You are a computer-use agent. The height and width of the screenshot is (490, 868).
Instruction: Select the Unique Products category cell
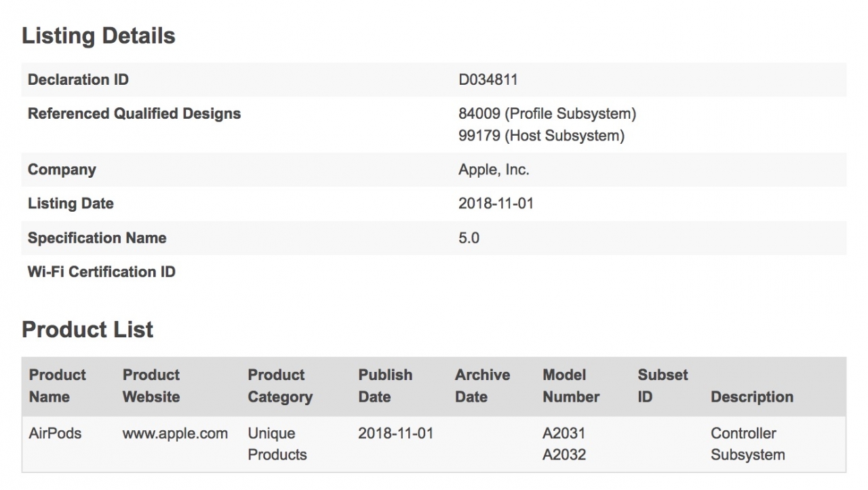pos(277,444)
